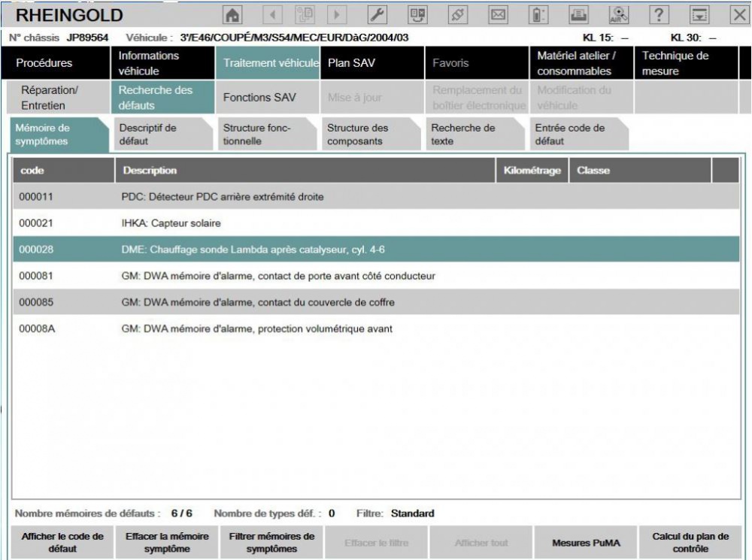Click the greyed Mise à jour submenu

pos(372,97)
